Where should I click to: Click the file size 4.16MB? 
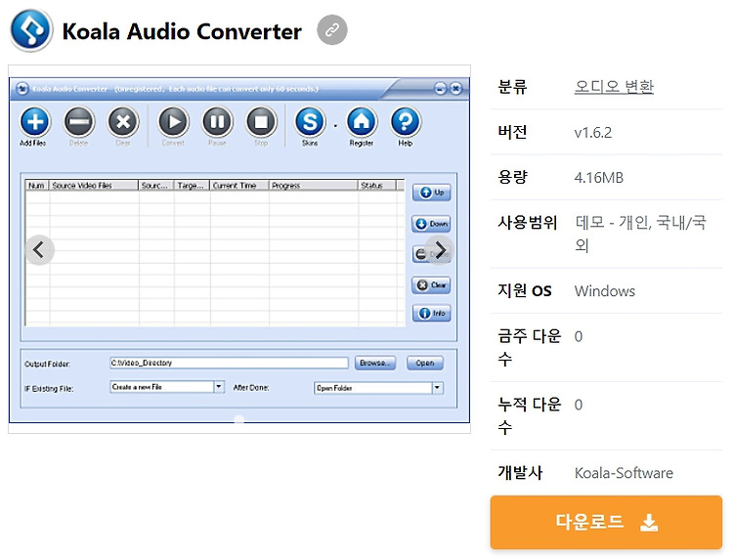[599, 178]
